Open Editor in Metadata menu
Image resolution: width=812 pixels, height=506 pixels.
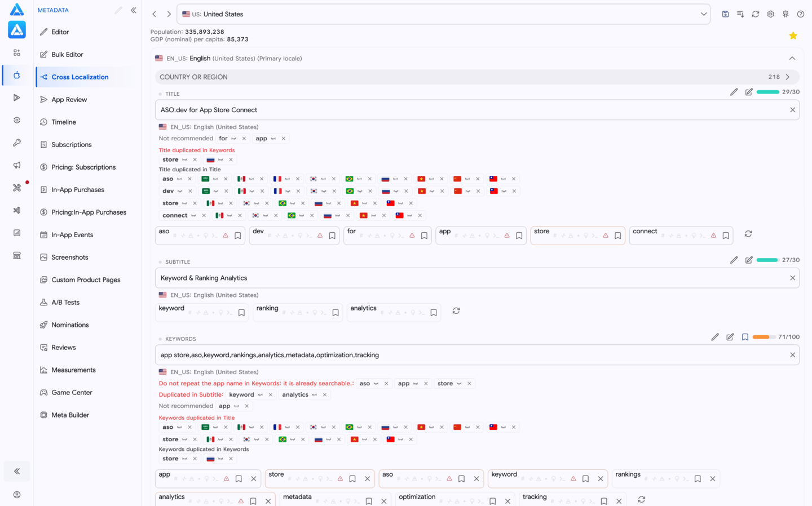click(x=60, y=32)
